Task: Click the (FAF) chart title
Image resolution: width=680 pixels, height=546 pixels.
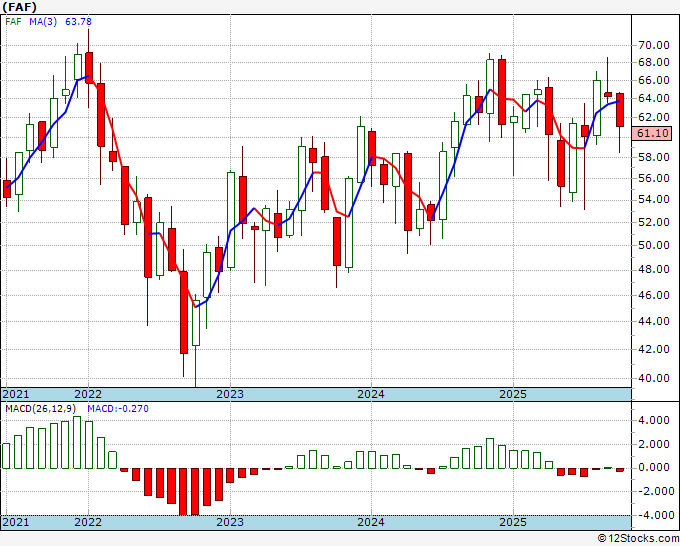Action: click(x=20, y=7)
